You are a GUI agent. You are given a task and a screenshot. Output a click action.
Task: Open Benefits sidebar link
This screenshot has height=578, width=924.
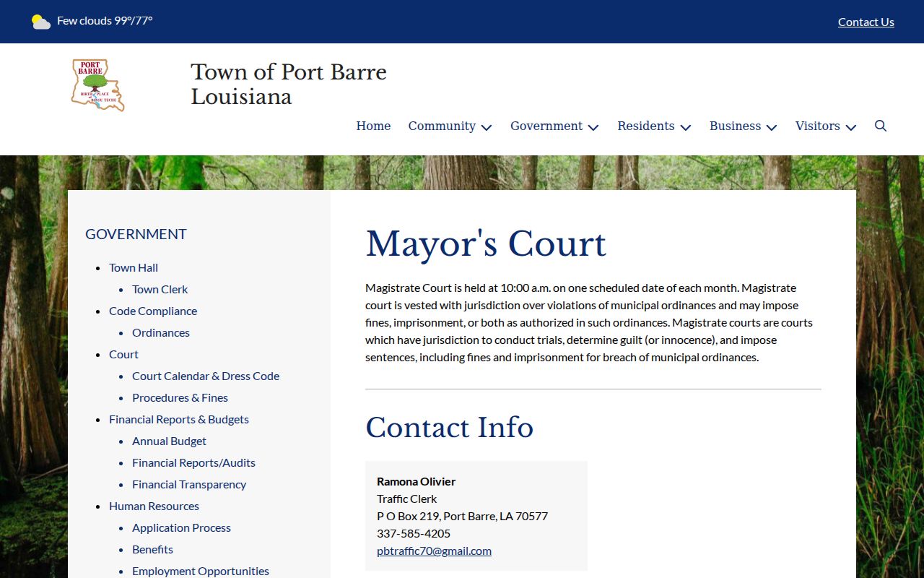coord(152,549)
